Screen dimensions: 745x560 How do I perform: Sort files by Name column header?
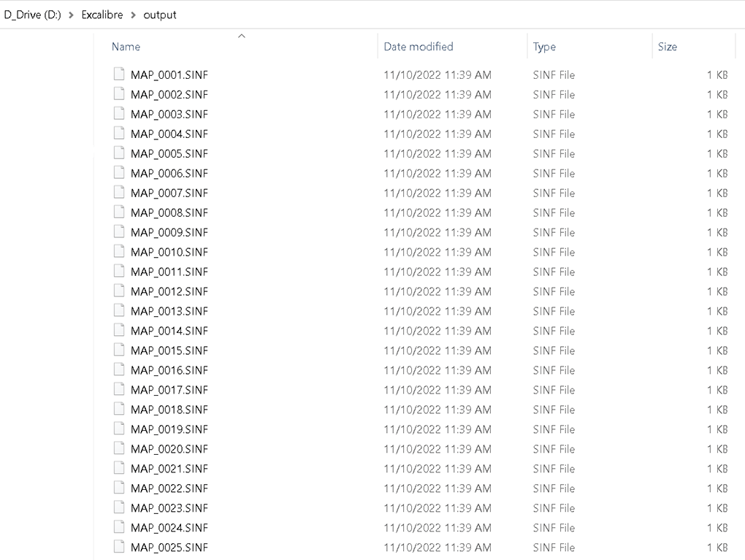(x=126, y=47)
